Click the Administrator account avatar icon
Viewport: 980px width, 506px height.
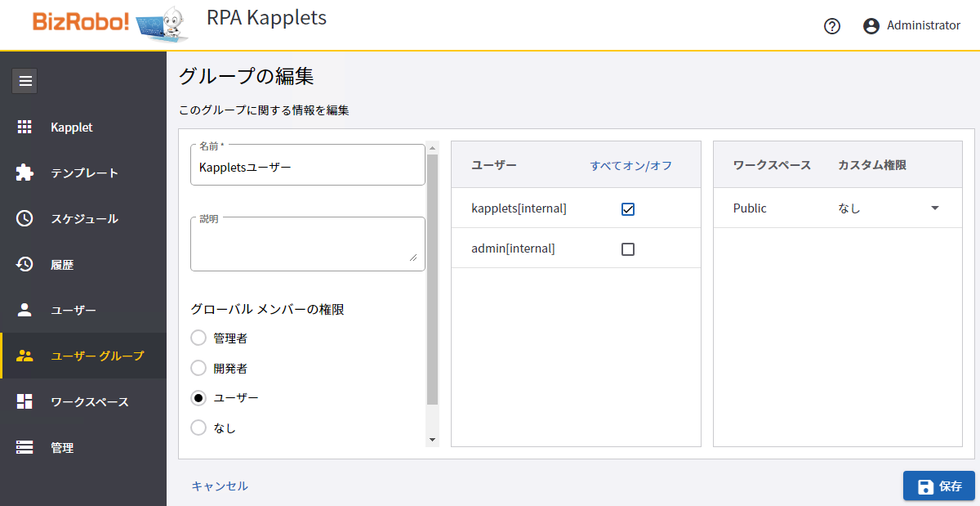click(x=871, y=26)
